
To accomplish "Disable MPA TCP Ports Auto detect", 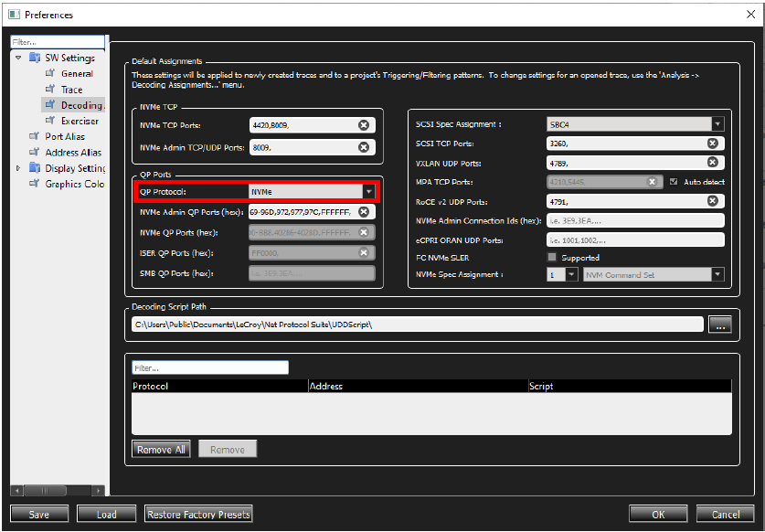I will (674, 182).
